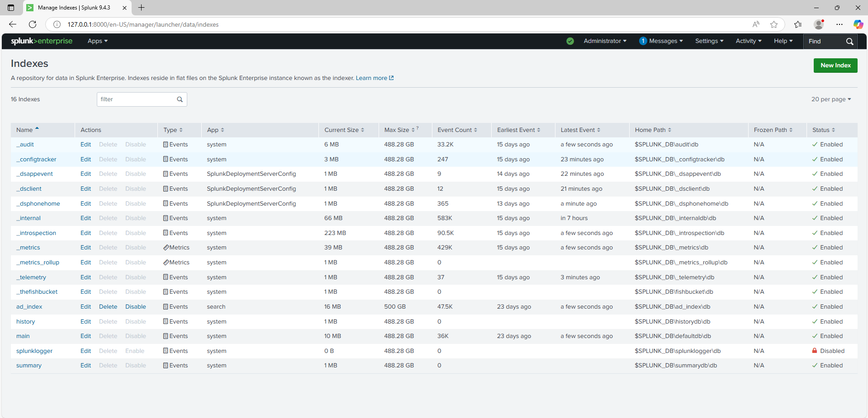Sort table by Current Size column

(344, 130)
